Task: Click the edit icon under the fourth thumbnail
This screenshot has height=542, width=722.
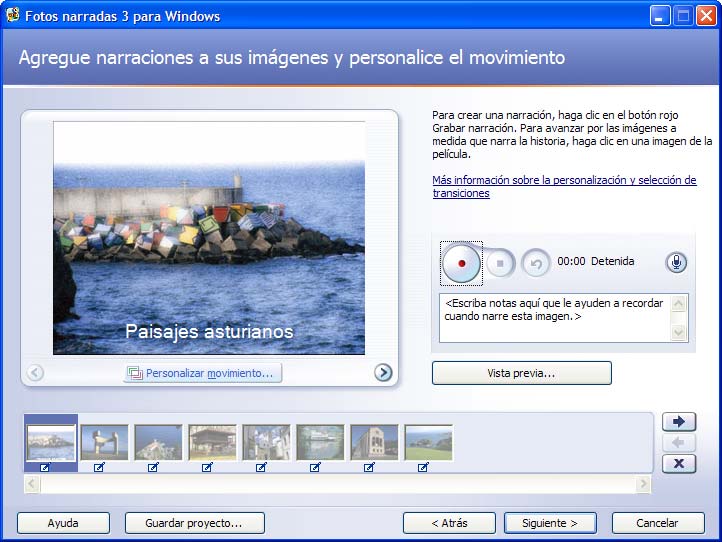Action: pyautogui.click(x=207, y=467)
